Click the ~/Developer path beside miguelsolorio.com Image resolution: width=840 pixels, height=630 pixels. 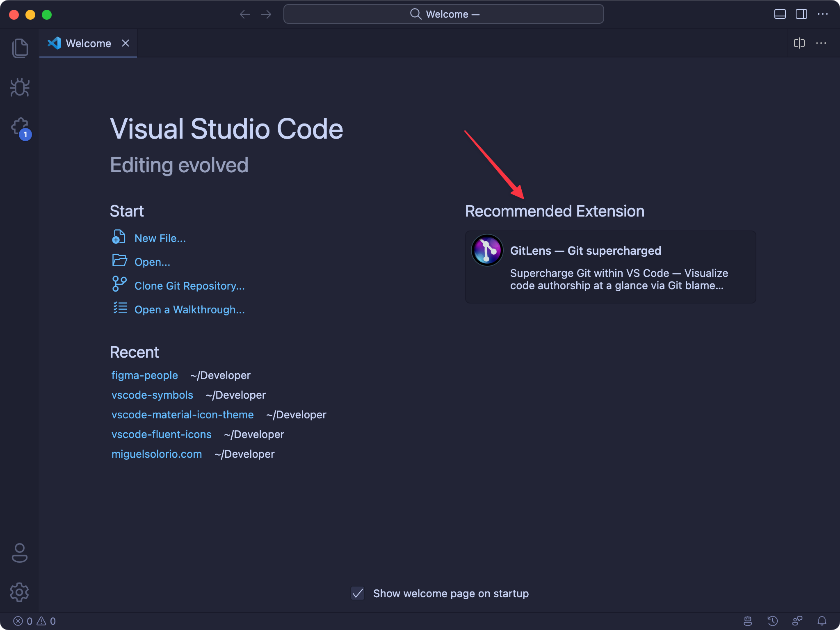click(x=244, y=454)
